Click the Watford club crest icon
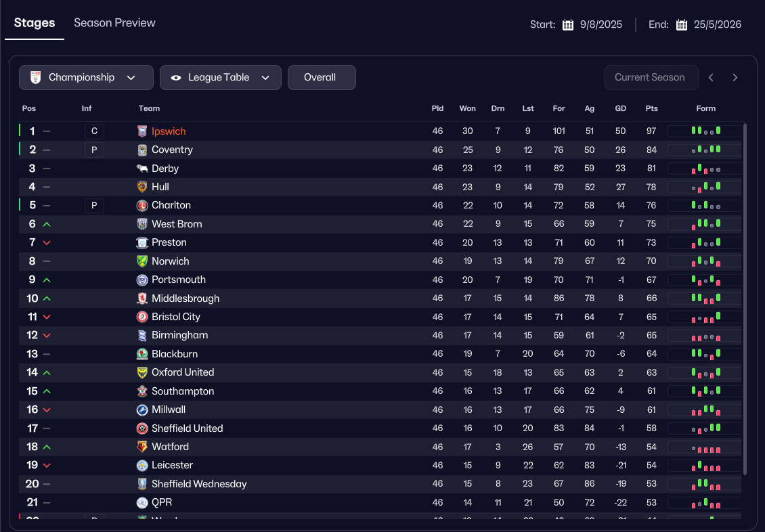The image size is (765, 532). pos(142,447)
